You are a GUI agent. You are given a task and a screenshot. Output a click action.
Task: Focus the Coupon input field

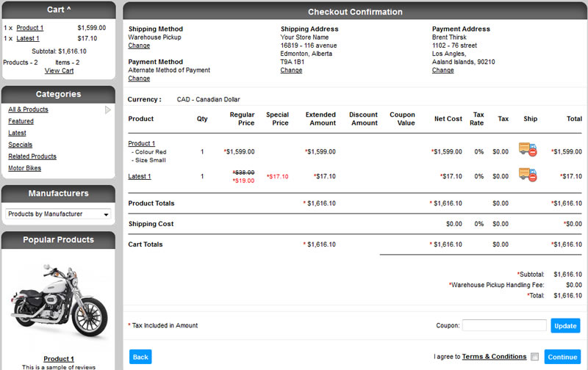point(504,325)
